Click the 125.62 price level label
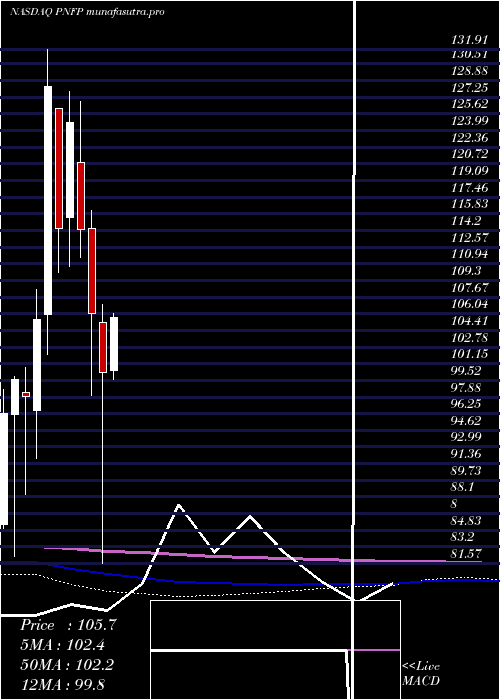This screenshot has height=700, width=500. 469,104
